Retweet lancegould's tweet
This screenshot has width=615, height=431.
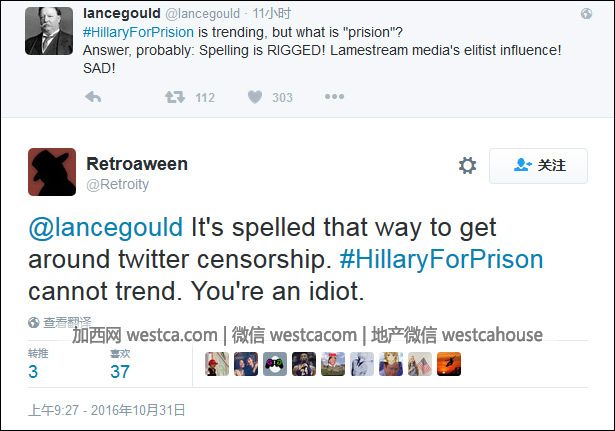click(175, 97)
